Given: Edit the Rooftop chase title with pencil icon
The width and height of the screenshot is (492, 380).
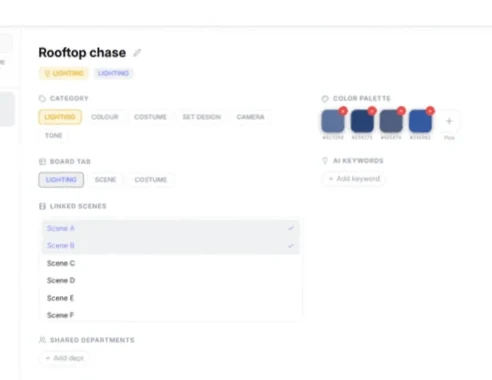Looking at the screenshot, I should tap(137, 53).
